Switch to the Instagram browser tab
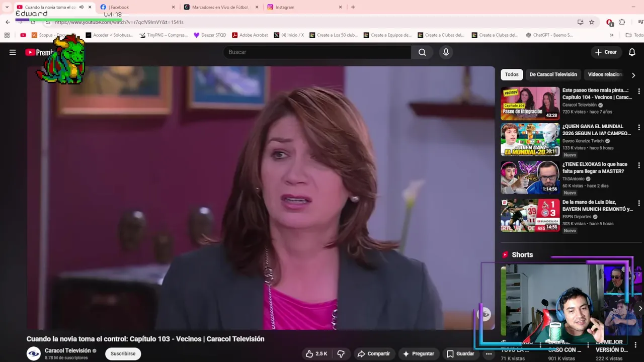Viewport: 644px width, 362px height. click(304, 7)
